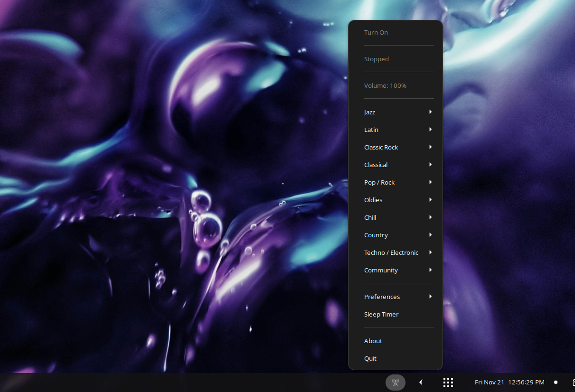This screenshot has width=575, height=392.
Task: Open the applications grid icon
Action: (x=448, y=383)
